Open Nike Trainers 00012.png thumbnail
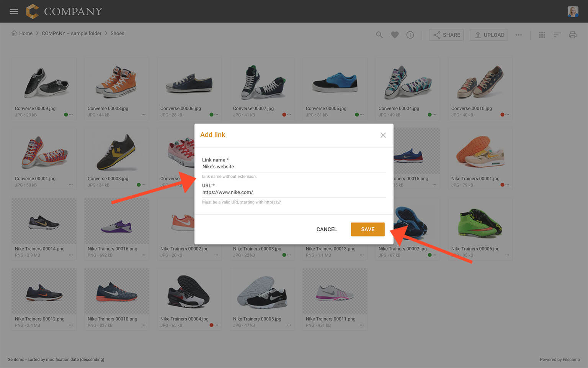588x368 pixels. pyautogui.click(x=44, y=291)
